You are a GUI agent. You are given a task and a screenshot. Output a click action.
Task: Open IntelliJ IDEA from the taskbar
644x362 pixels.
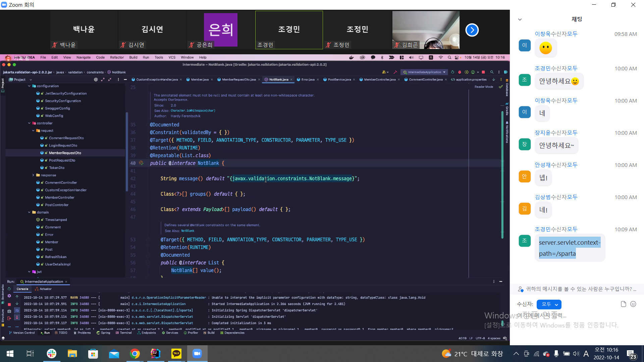point(155,354)
